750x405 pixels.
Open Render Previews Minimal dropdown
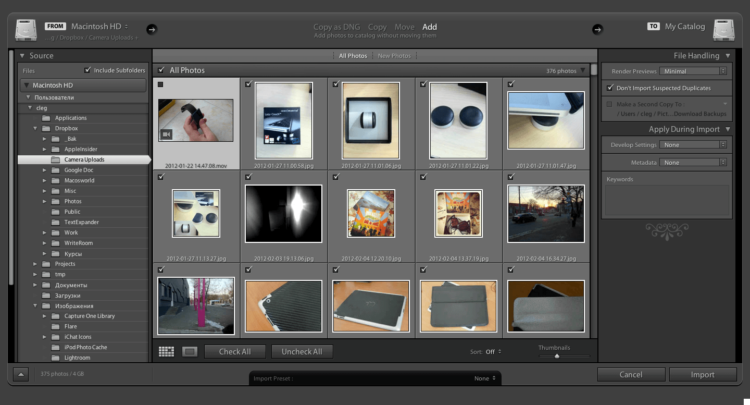[693, 71]
